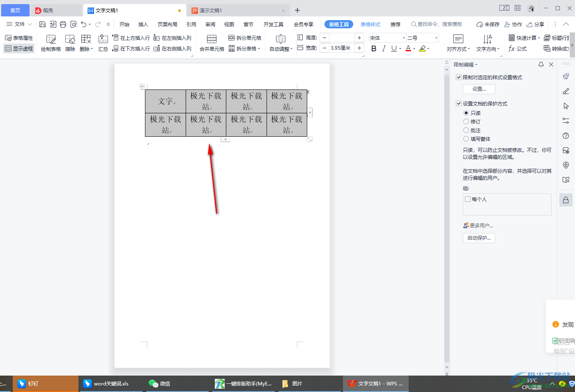Click the fx 公式 formula button

(x=517, y=48)
